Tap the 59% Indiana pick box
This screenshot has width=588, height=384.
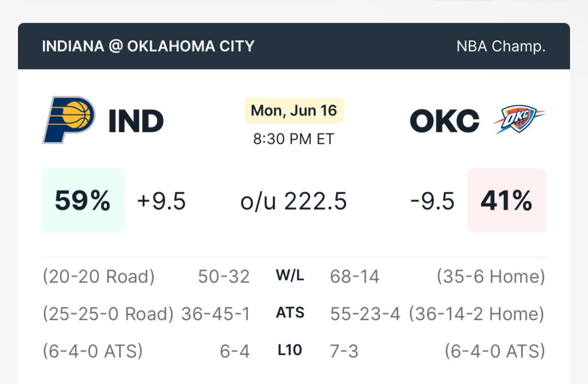[83, 200]
